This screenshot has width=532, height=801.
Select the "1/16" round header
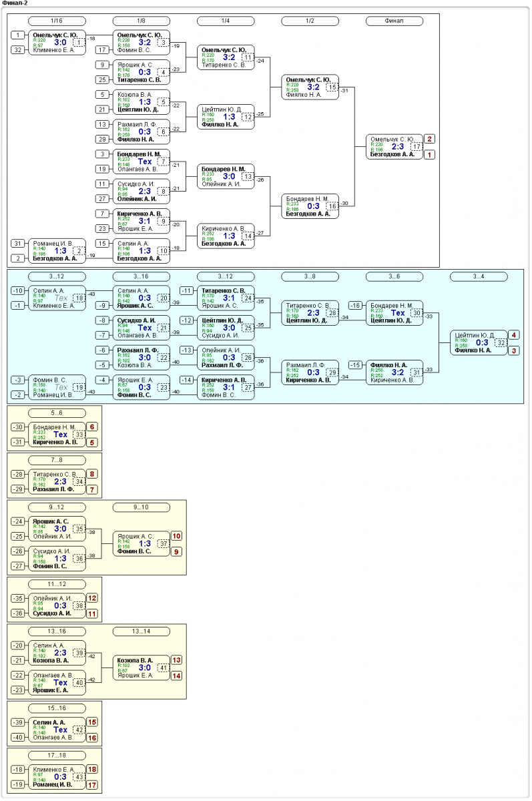[57, 21]
